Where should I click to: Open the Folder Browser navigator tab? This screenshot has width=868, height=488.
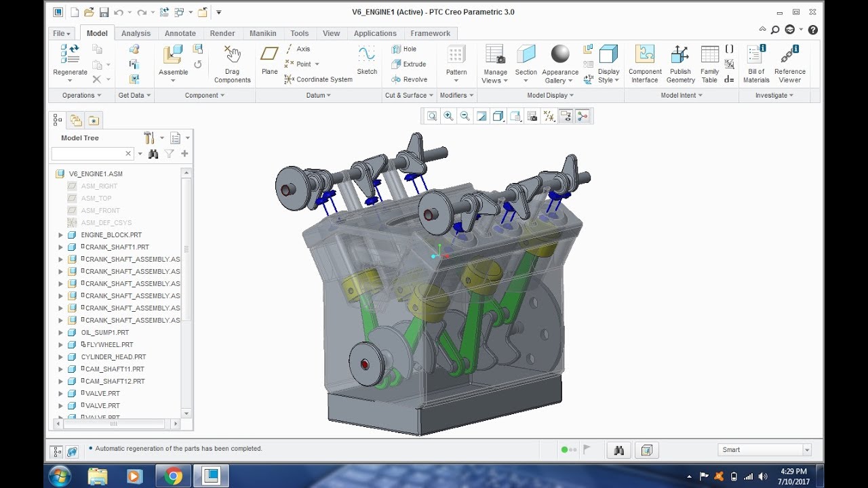click(x=76, y=121)
